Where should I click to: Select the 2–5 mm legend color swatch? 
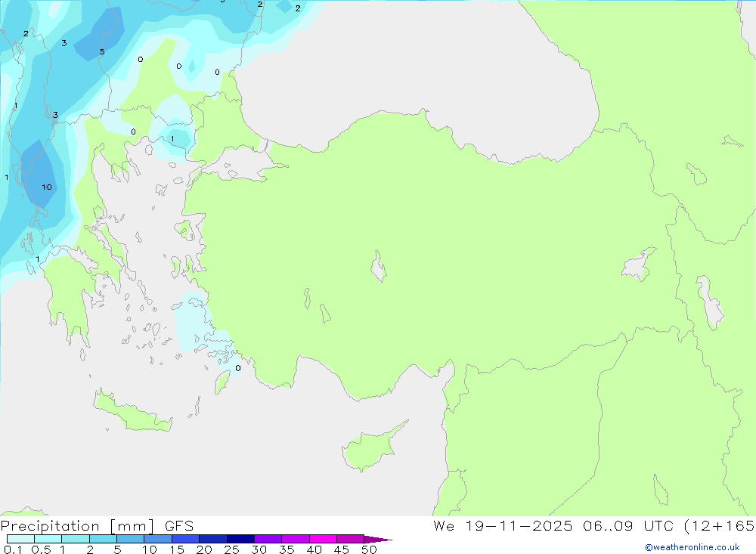103,539
